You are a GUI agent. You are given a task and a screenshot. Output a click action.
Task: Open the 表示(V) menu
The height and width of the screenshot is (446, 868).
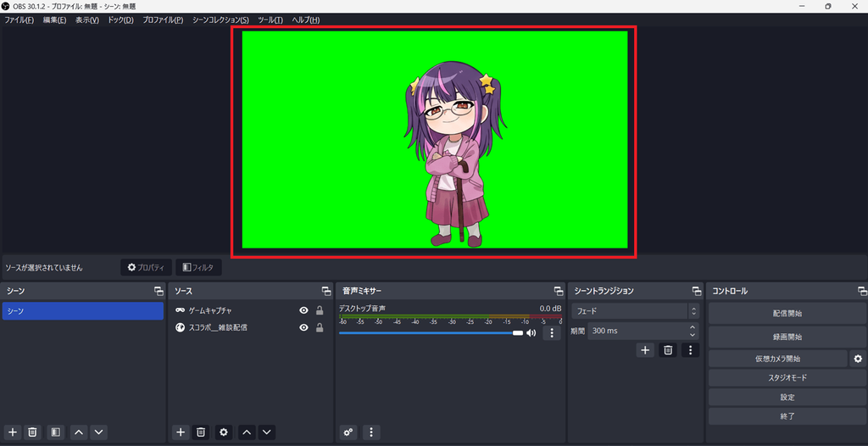[x=87, y=20]
